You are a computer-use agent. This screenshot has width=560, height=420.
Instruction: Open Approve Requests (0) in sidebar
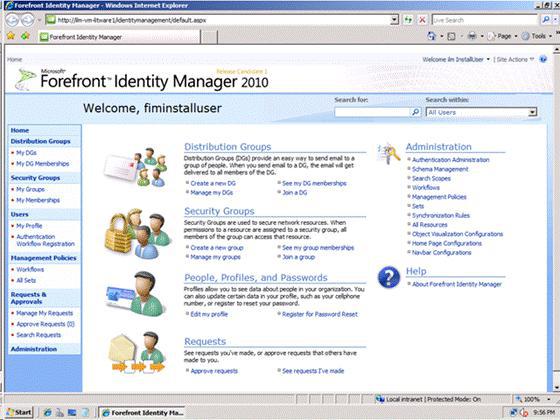[45, 324]
